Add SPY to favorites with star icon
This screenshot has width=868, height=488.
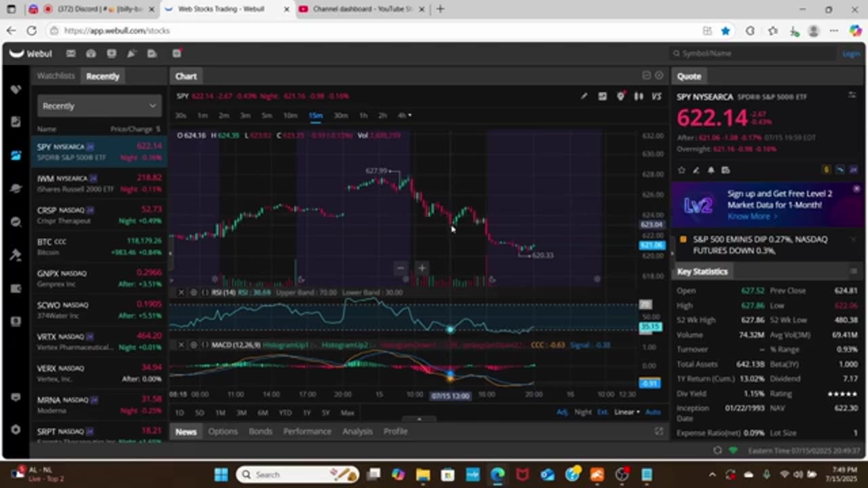(x=682, y=170)
